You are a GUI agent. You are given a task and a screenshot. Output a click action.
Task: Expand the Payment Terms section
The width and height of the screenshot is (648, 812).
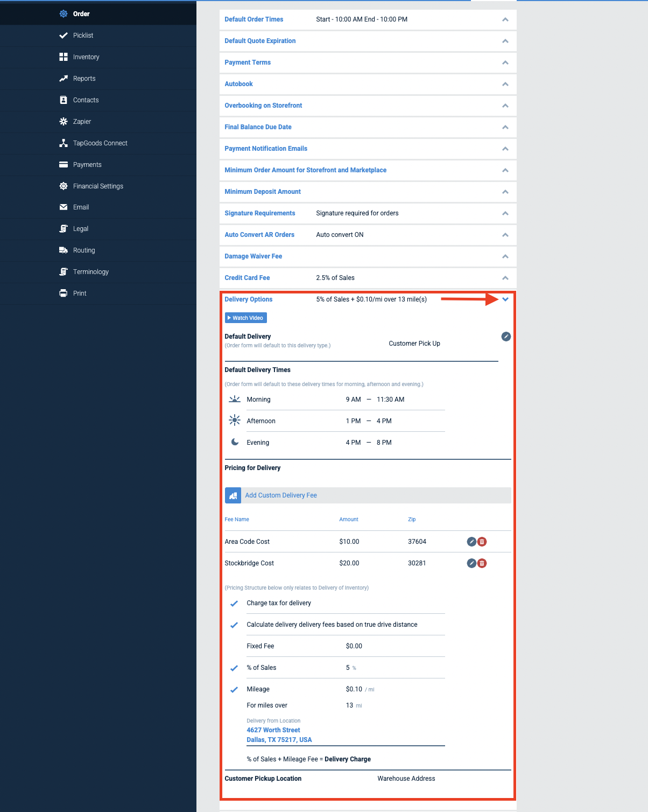tap(505, 62)
